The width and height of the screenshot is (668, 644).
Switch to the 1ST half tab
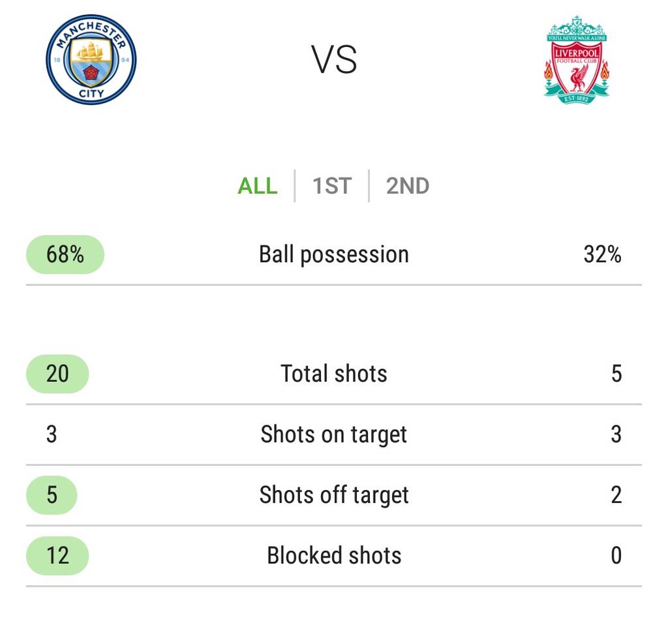point(331,186)
